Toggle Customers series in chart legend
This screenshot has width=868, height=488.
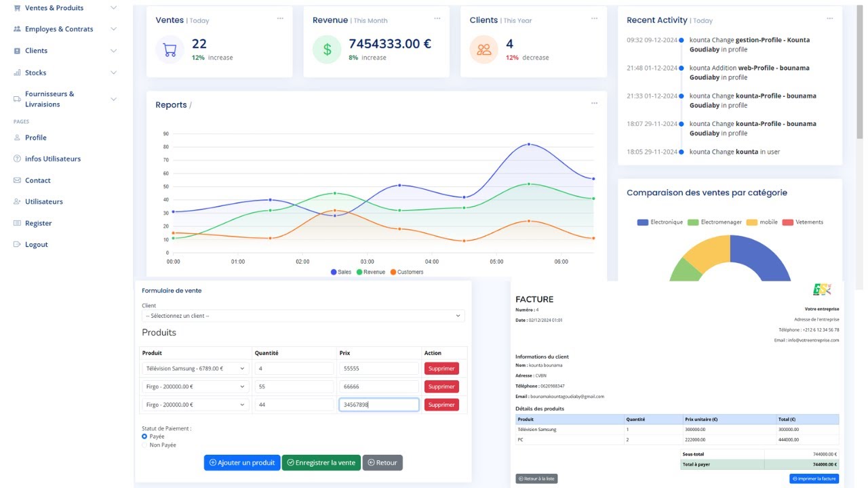(407, 272)
